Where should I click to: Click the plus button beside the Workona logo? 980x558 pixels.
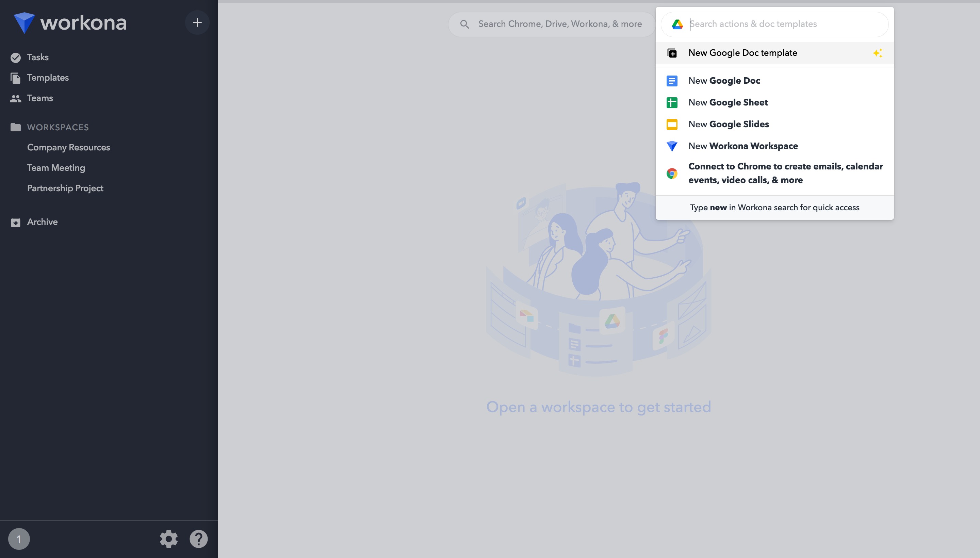coord(197,22)
